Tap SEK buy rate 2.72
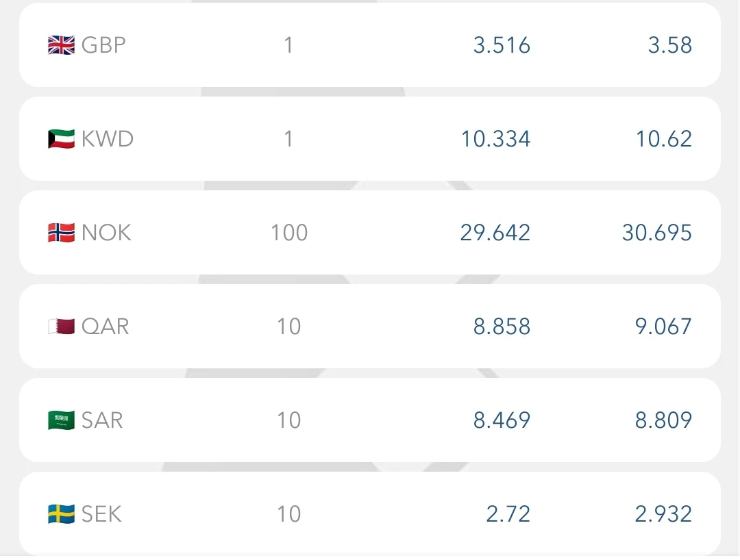This screenshot has height=560, width=740. pyautogui.click(x=508, y=514)
